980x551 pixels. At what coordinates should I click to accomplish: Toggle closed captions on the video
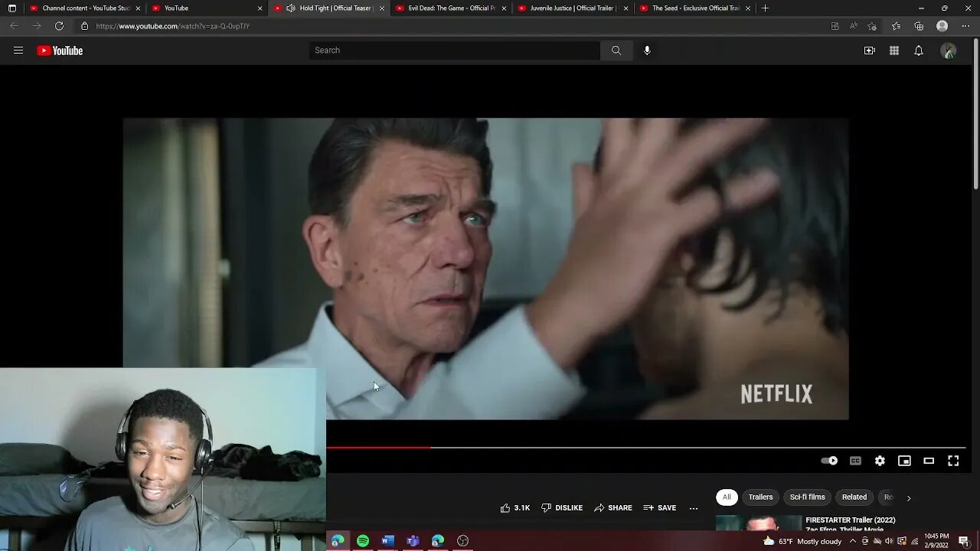[x=855, y=461]
